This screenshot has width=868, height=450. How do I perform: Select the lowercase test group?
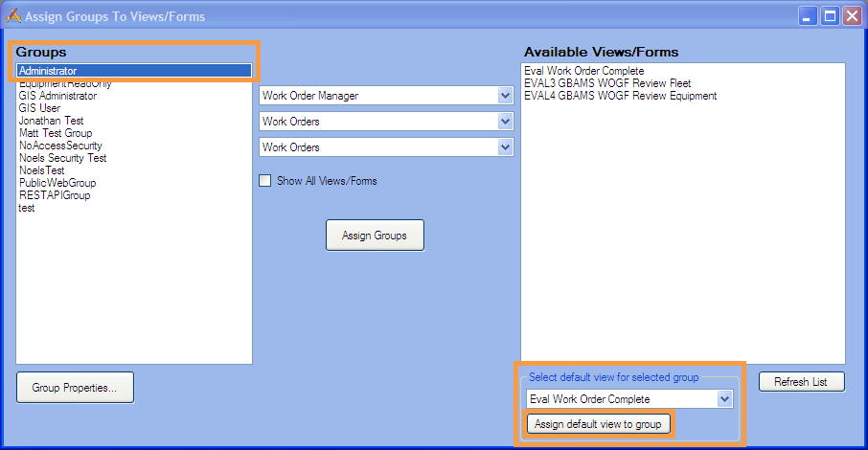(27, 208)
